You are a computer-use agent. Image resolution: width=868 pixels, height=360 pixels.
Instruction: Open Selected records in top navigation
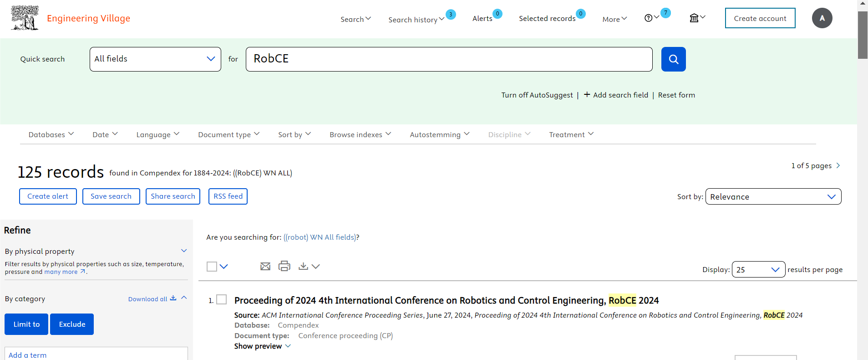[x=547, y=19]
